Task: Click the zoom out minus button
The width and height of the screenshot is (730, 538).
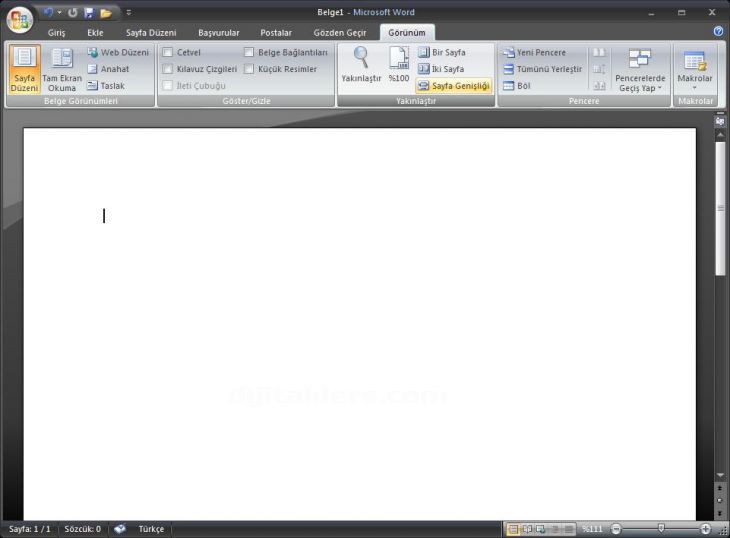Action: point(616,529)
